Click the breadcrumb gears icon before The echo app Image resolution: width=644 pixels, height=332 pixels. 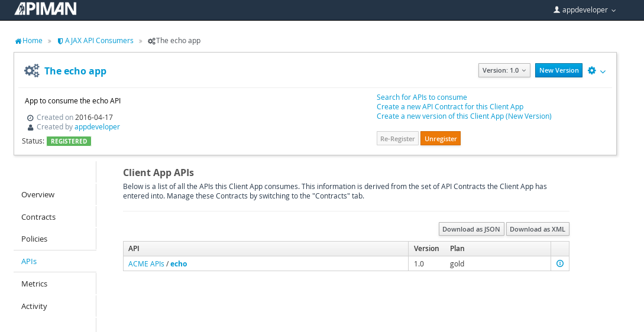coord(151,41)
